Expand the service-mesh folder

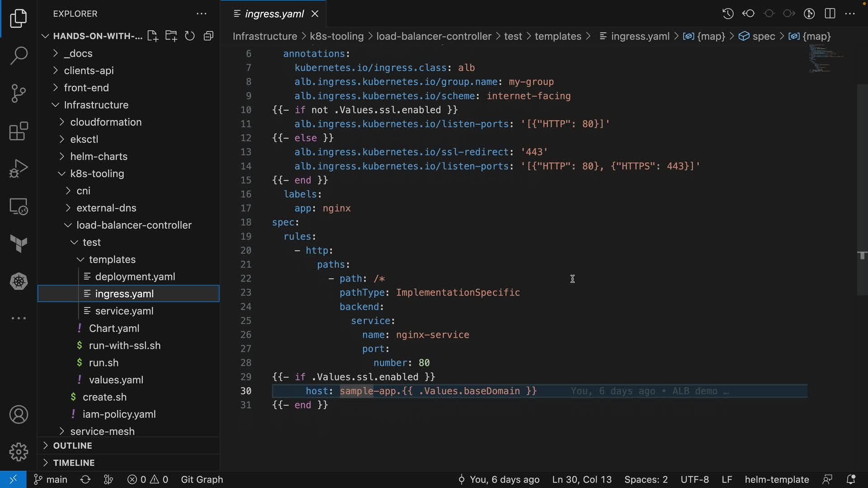102,431
